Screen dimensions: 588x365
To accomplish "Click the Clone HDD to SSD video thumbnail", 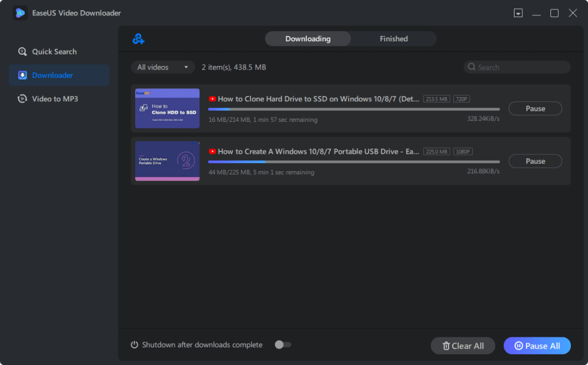I will 168,108.
